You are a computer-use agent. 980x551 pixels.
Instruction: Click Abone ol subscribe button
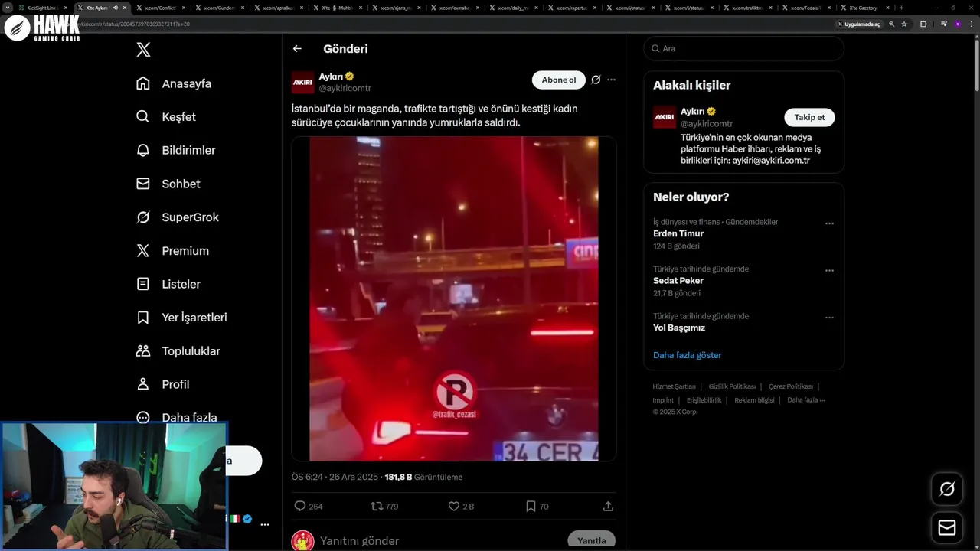click(x=559, y=80)
